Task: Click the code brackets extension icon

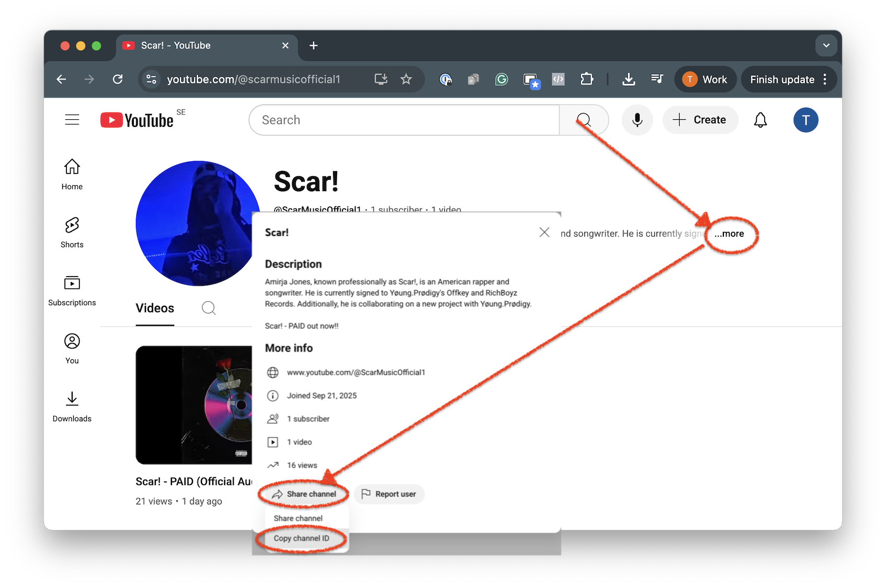Action: click(558, 79)
